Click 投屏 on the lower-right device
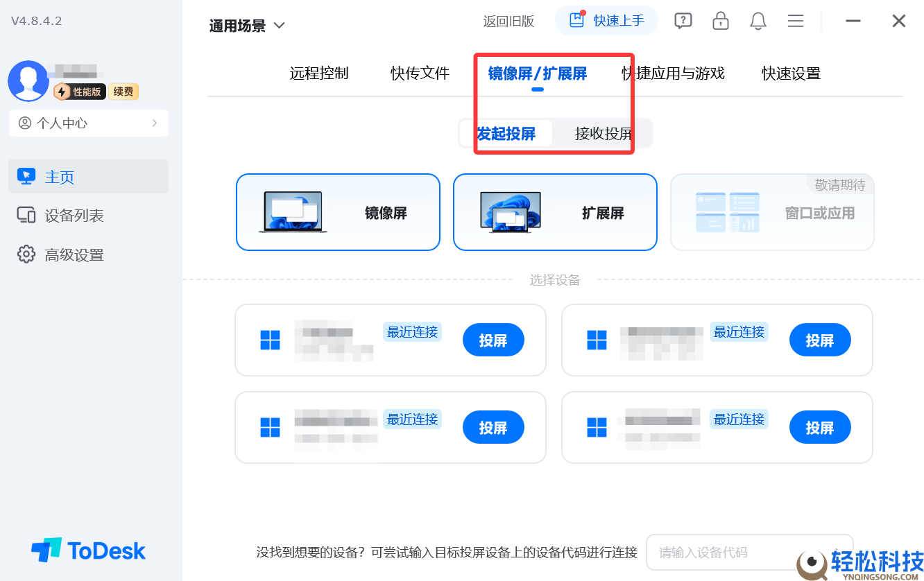The image size is (924, 581). pos(820,428)
